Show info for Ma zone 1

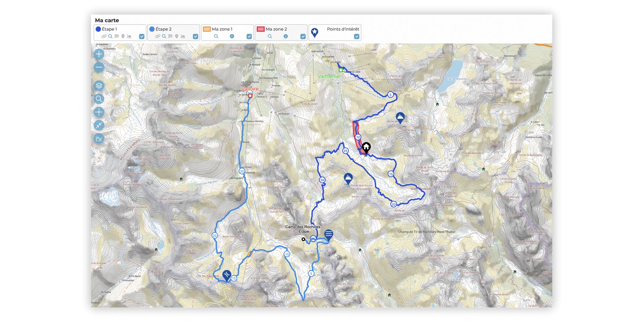click(x=232, y=36)
